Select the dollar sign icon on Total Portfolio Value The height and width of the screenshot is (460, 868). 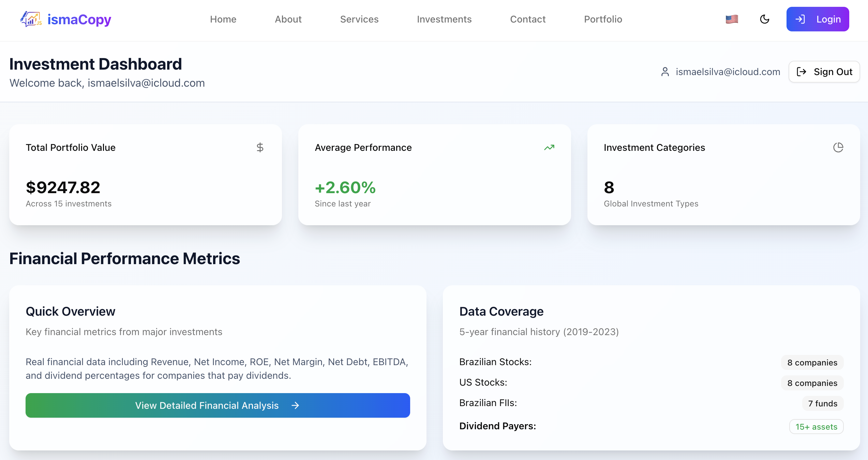(260, 147)
